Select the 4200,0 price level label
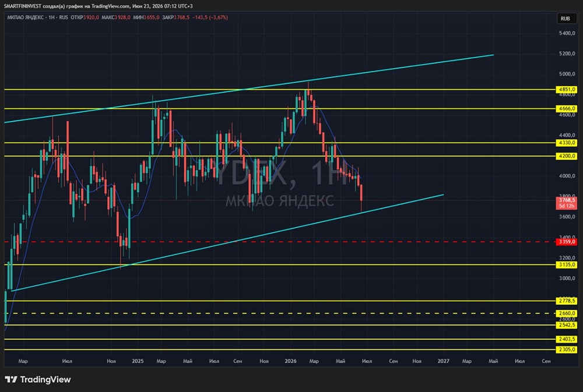The width and height of the screenshot is (583, 392). [x=566, y=156]
